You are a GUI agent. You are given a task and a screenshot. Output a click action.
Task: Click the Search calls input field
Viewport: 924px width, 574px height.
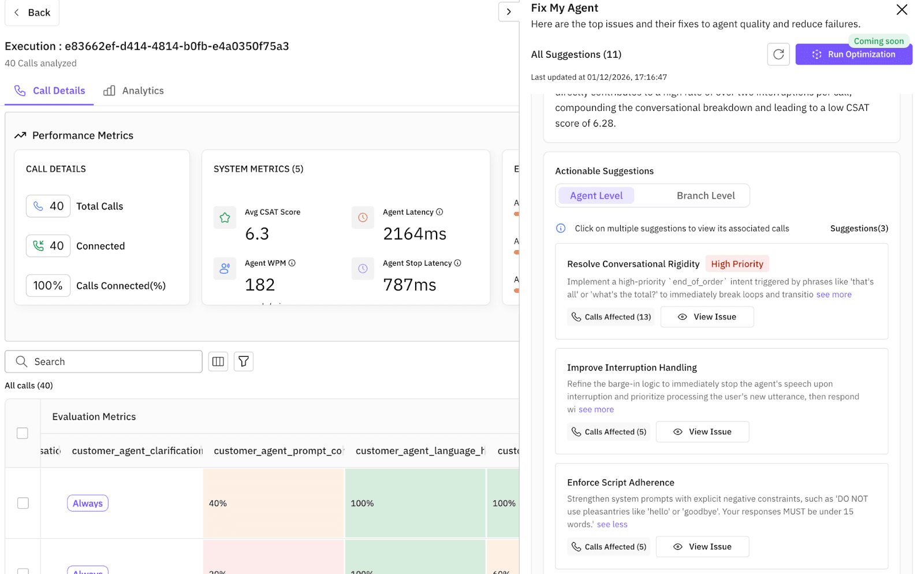point(103,361)
